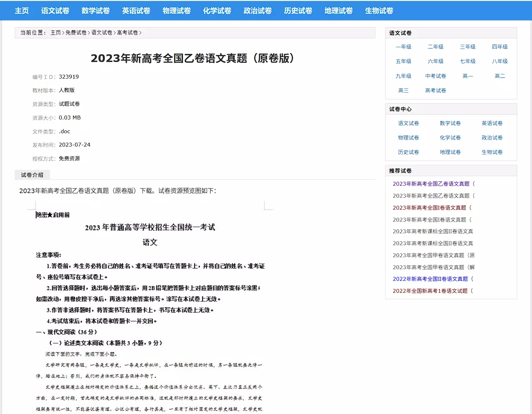Click the exam paper preview image

(150, 307)
